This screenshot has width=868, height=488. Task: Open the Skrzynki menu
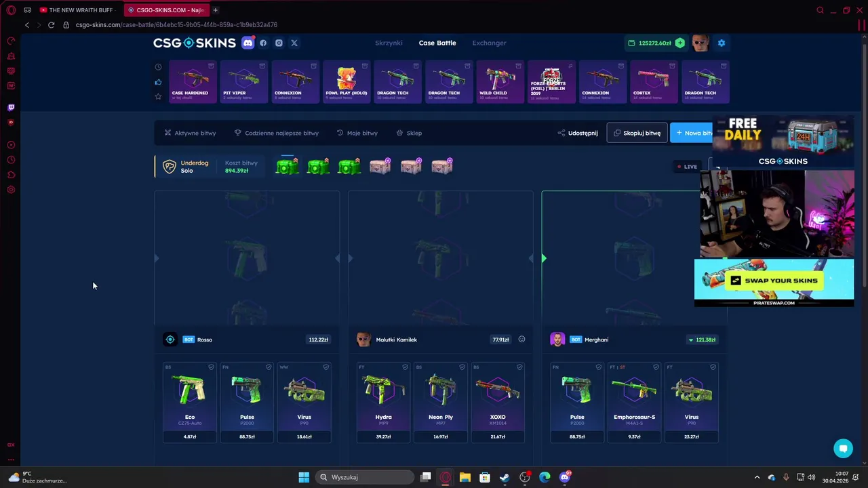389,43
